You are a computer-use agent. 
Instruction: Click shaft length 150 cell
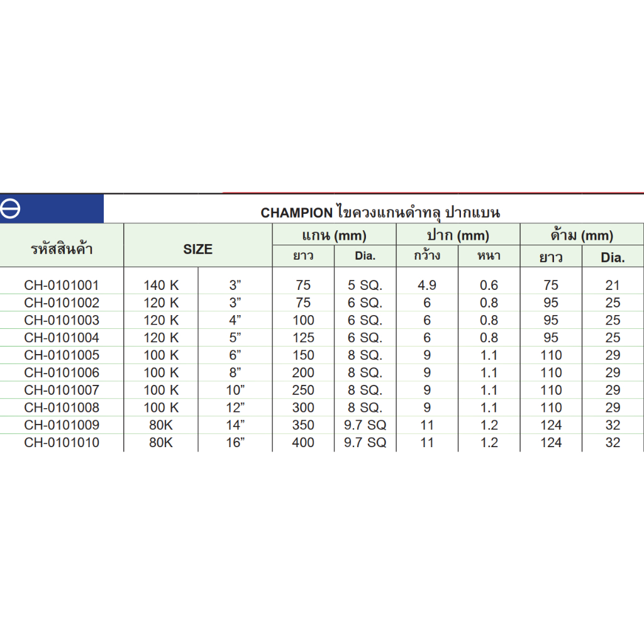pos(303,355)
